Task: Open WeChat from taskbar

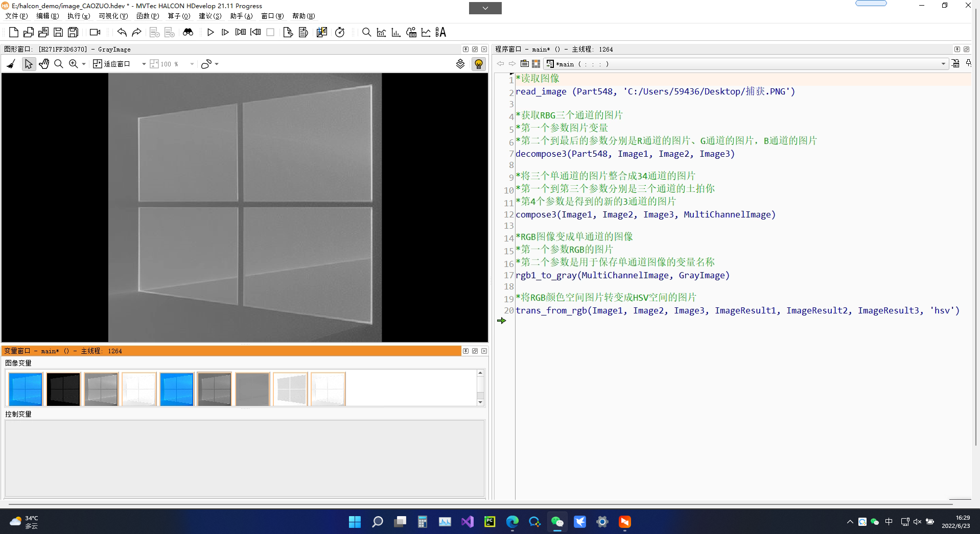Action: [x=557, y=522]
